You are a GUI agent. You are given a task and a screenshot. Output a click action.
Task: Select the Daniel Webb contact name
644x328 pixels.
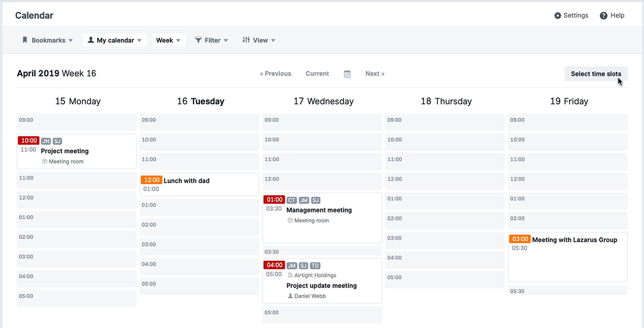(310, 296)
